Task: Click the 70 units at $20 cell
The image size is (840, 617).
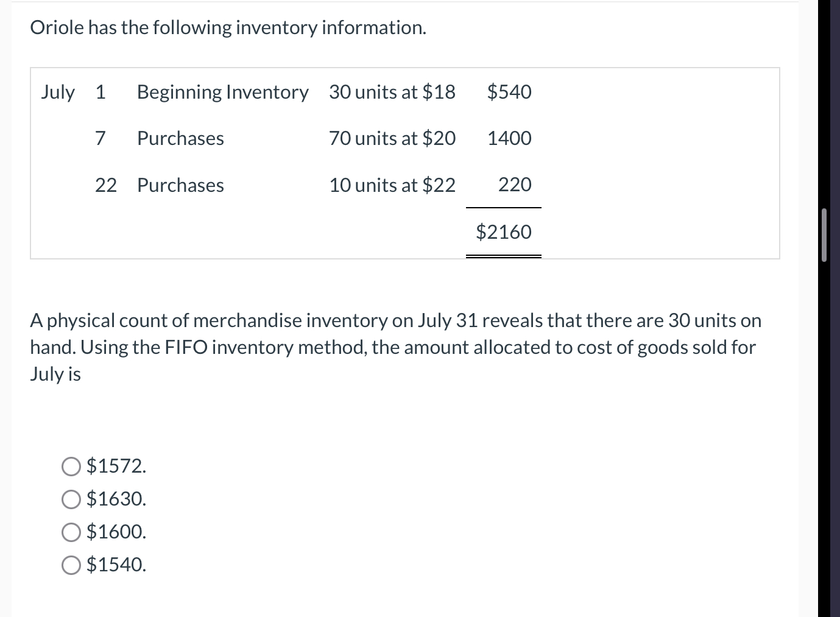Action: click(392, 139)
